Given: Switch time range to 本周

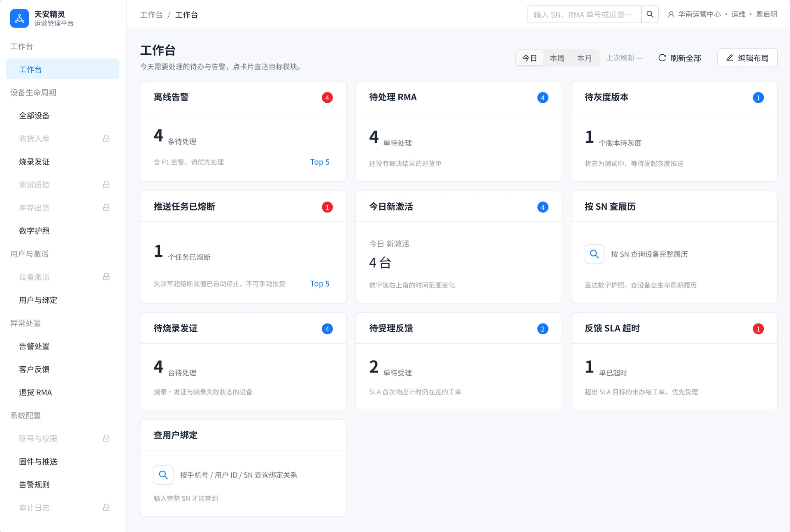Looking at the screenshot, I should [x=557, y=58].
